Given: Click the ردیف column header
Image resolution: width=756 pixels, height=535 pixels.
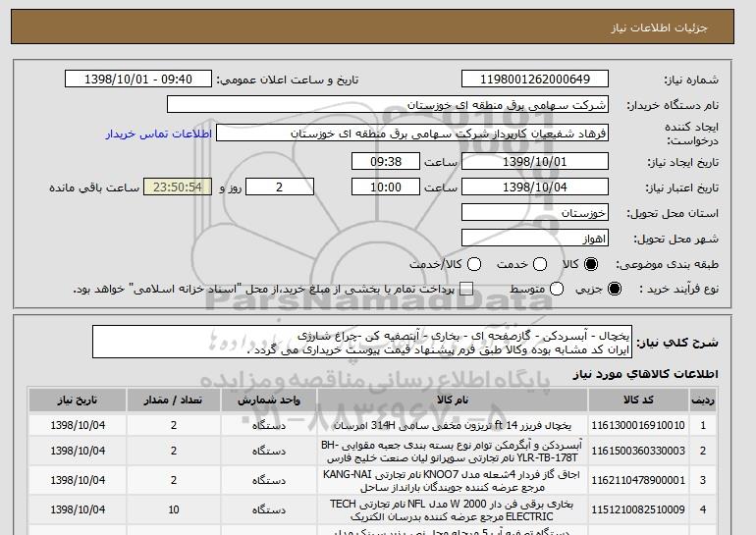Looking at the screenshot, I should point(703,401).
